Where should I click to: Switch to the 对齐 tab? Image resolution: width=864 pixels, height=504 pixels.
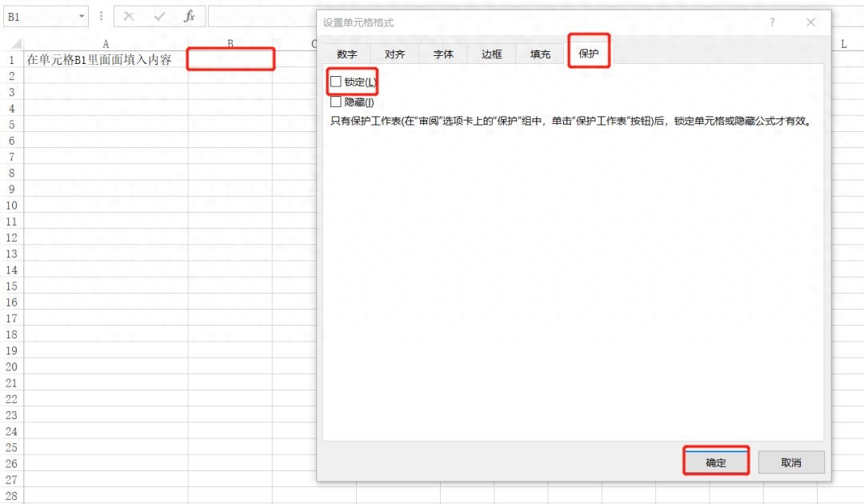[x=394, y=54]
